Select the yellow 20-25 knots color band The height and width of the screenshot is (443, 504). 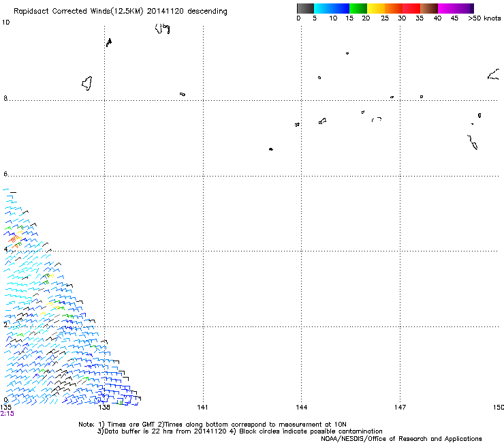[376, 8]
